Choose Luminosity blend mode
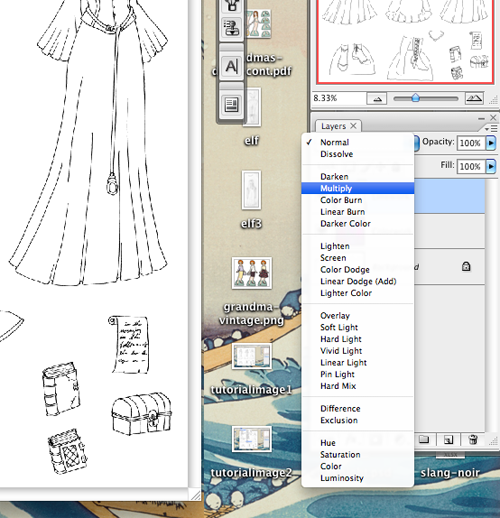 (357, 478)
